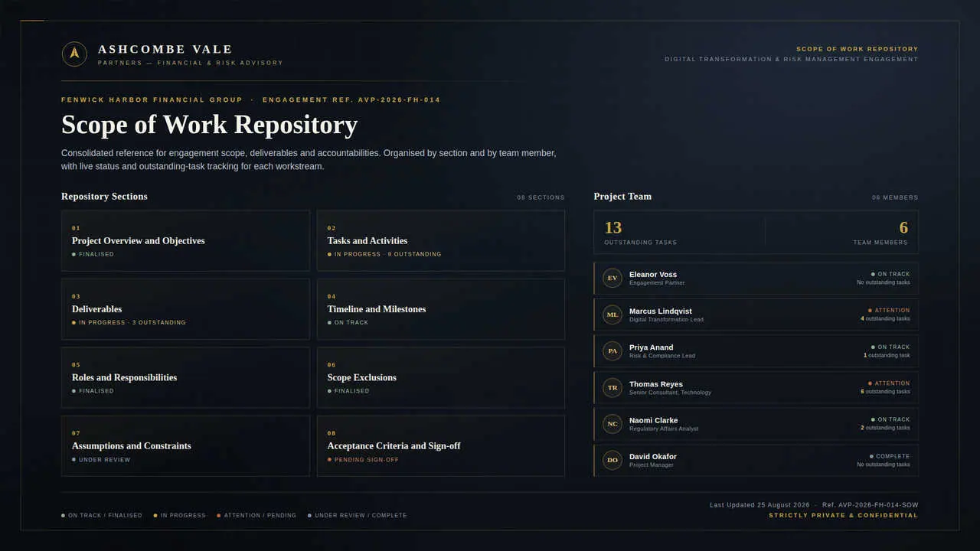Click the 6 team members count

[903, 227]
